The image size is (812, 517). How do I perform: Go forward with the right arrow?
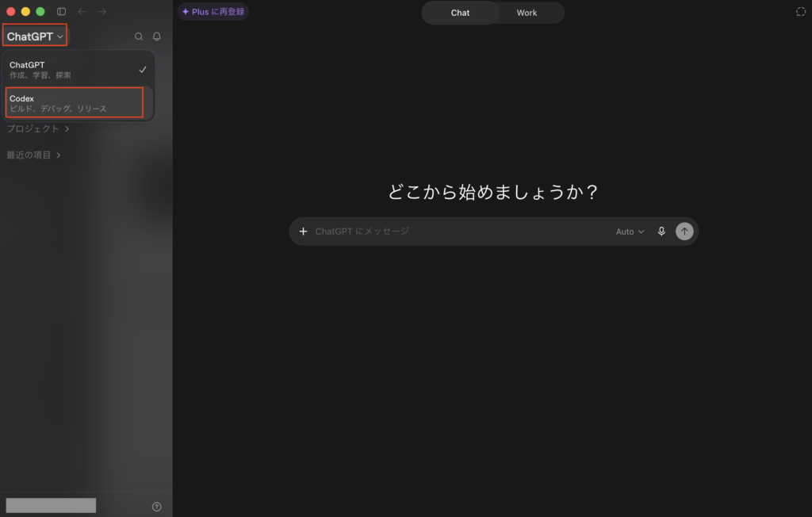pos(102,11)
